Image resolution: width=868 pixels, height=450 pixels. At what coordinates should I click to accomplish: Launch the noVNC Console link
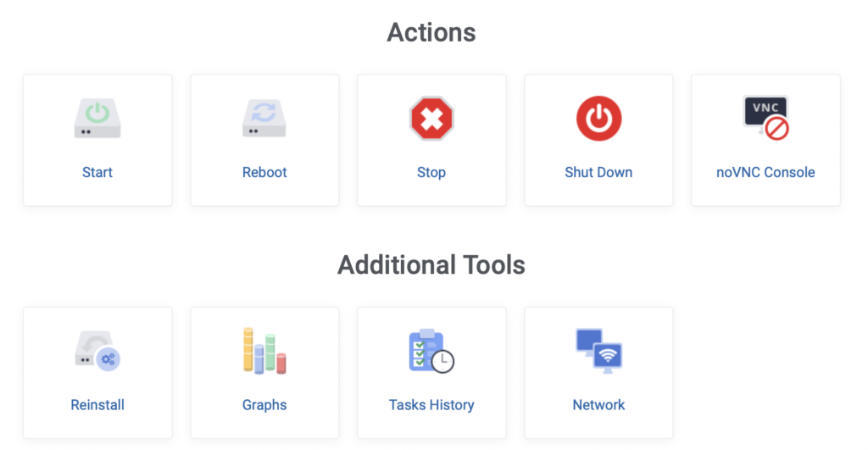click(x=765, y=172)
